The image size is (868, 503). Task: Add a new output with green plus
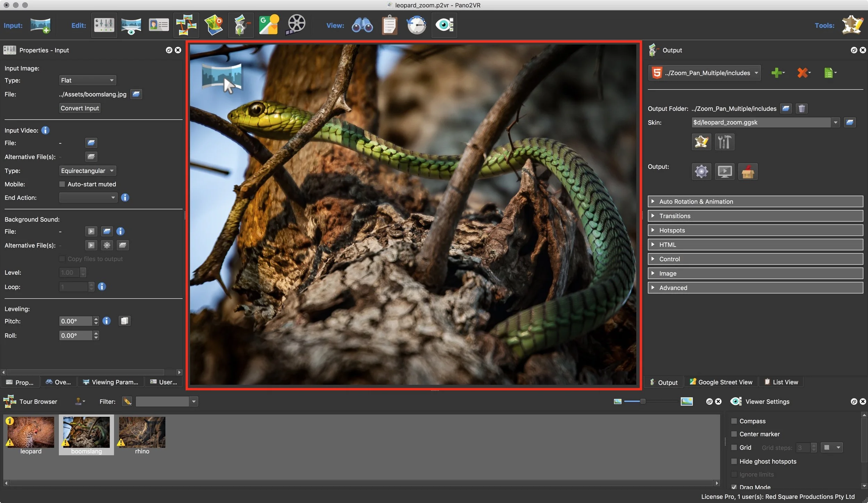coord(778,73)
